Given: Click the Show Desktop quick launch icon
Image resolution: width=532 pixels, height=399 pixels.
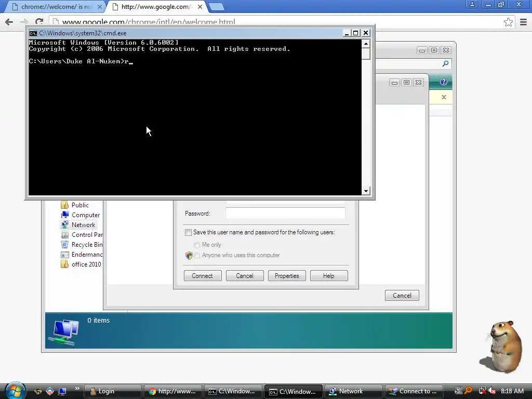Looking at the screenshot, I should [x=62, y=391].
